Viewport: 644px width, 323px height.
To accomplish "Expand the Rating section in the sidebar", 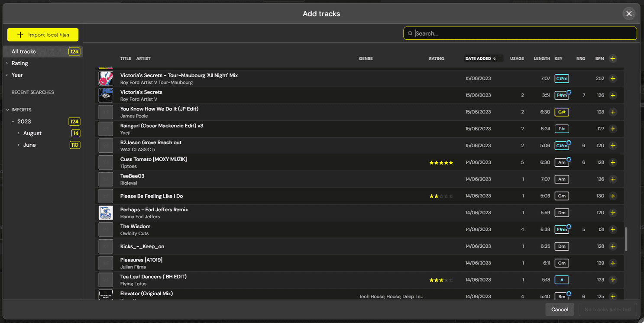I will (x=6, y=63).
